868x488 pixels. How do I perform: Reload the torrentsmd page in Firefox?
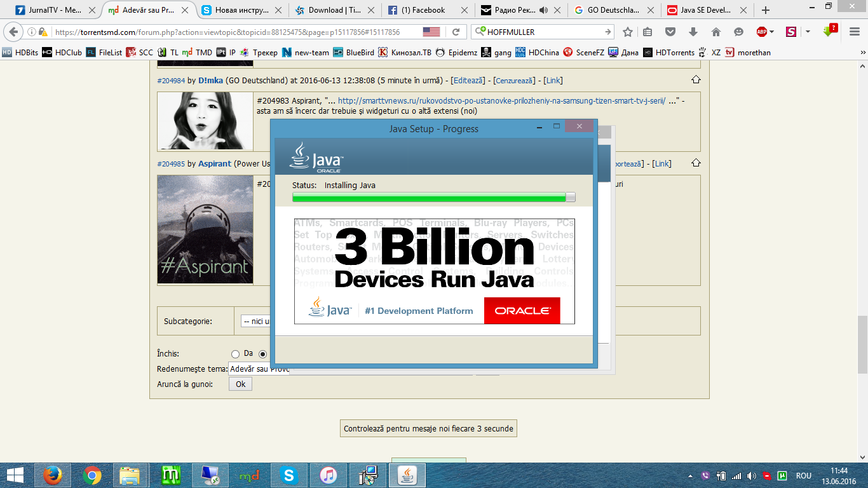coord(456,32)
